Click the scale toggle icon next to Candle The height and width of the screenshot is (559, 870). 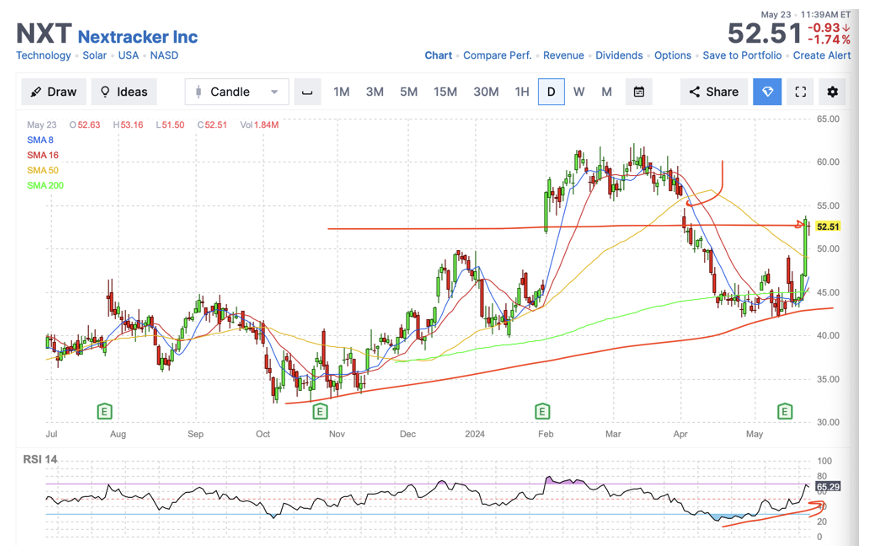(307, 92)
